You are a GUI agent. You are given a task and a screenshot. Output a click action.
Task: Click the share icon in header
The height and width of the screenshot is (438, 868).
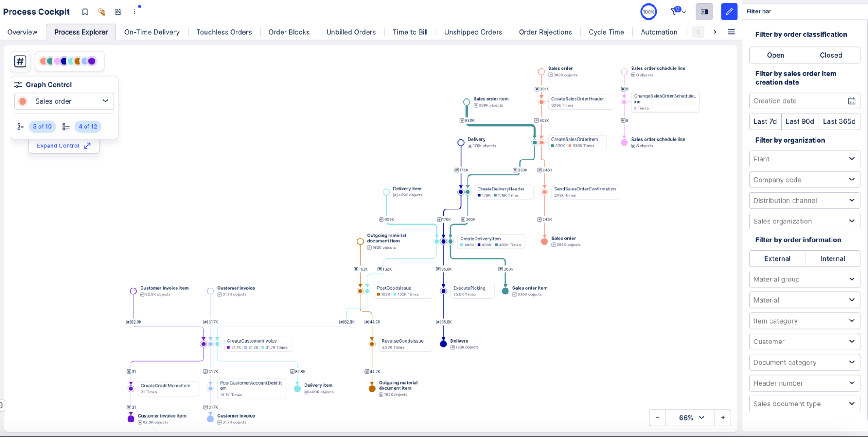pos(118,12)
